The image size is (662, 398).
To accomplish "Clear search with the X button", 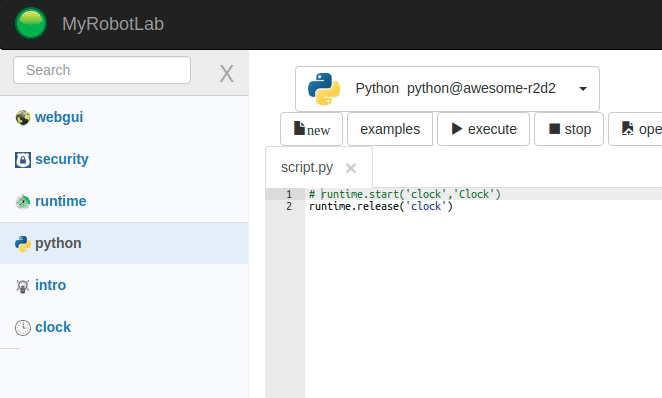I will [226, 74].
